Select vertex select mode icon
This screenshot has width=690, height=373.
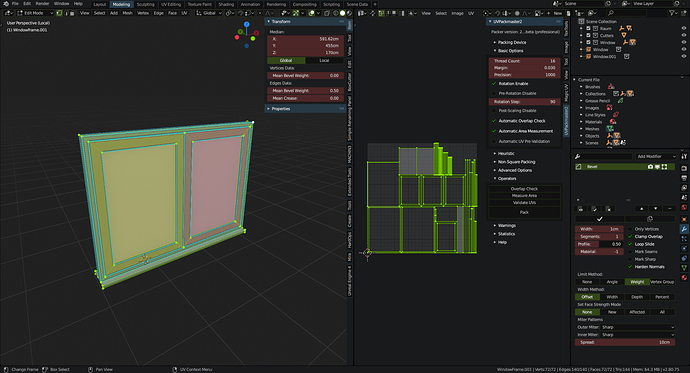[59, 13]
